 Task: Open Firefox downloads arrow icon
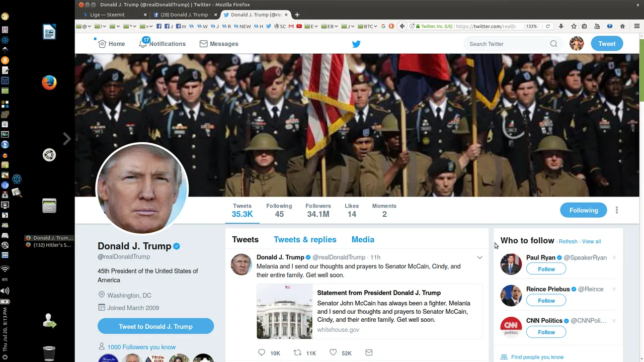(561, 26)
